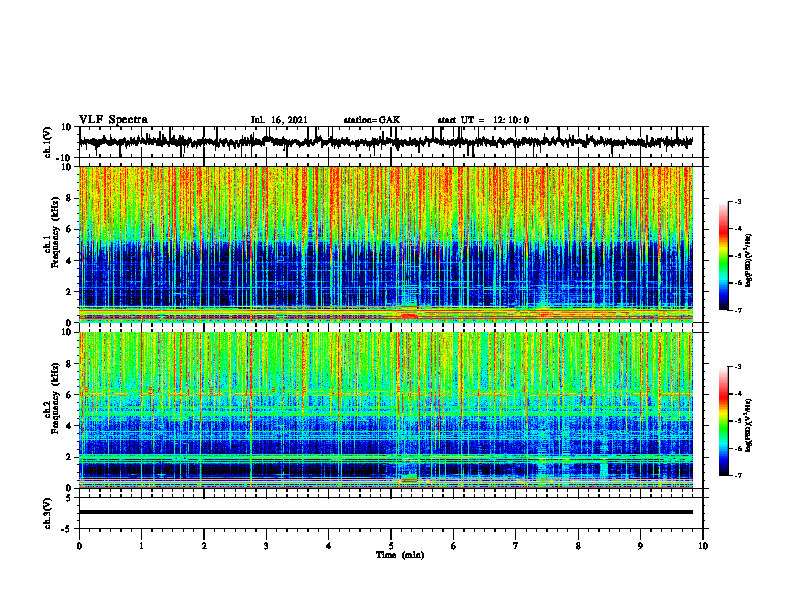The image size is (792, 612).
Task: Click tick label 1 on the Time axis
Action: click(x=141, y=546)
